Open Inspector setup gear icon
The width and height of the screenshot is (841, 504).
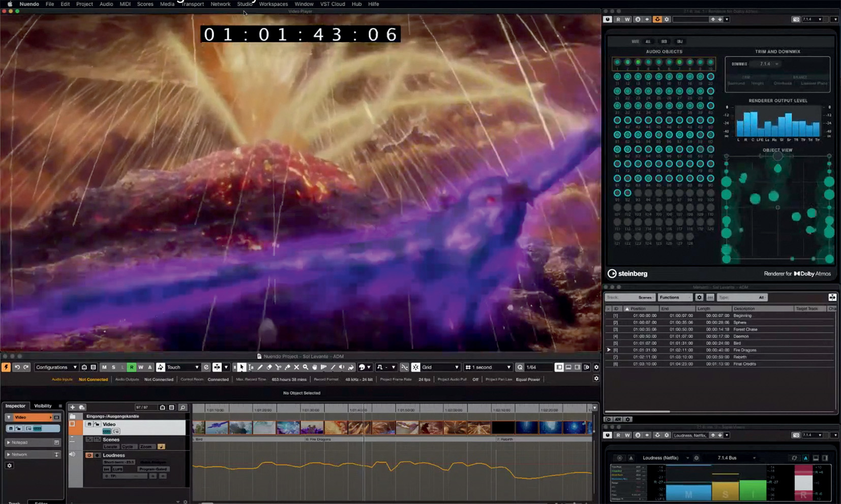[x=9, y=465]
